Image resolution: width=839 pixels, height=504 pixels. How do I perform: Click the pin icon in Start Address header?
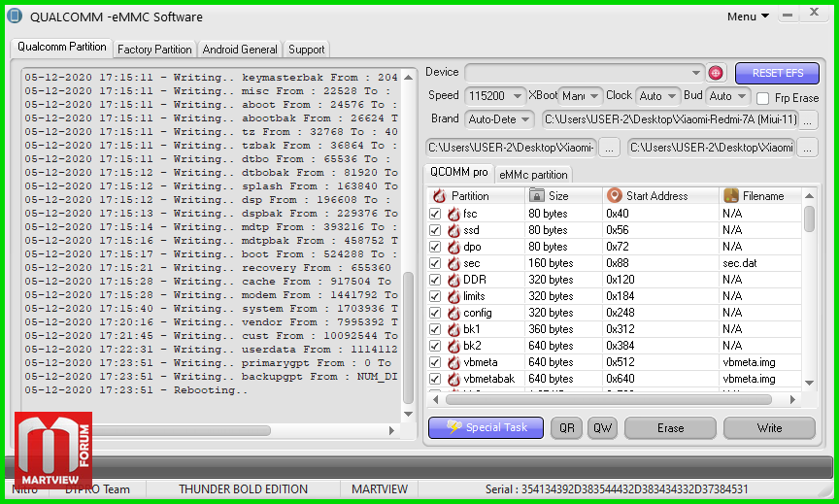coord(615,195)
